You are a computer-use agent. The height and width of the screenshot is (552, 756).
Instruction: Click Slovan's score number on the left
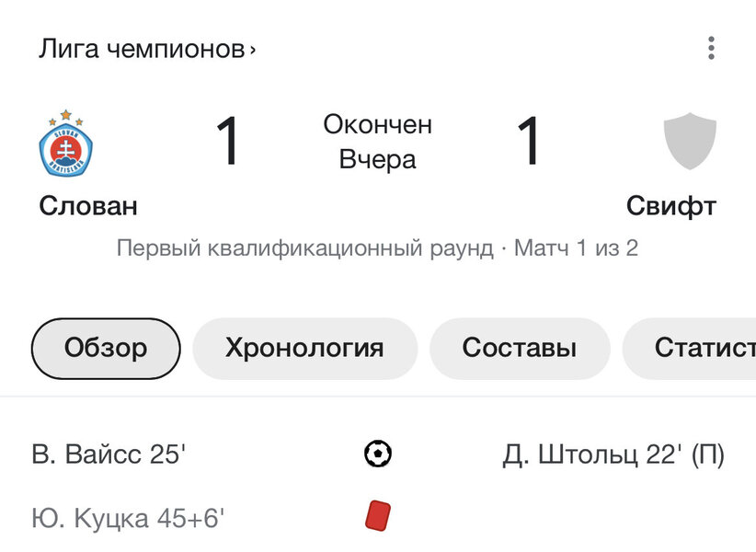pos(228,142)
